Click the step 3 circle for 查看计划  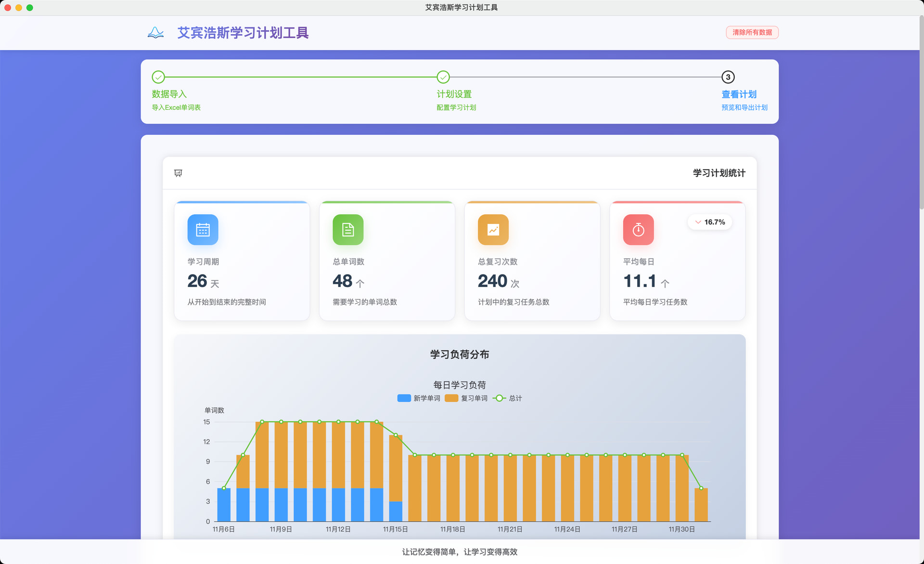point(728,77)
